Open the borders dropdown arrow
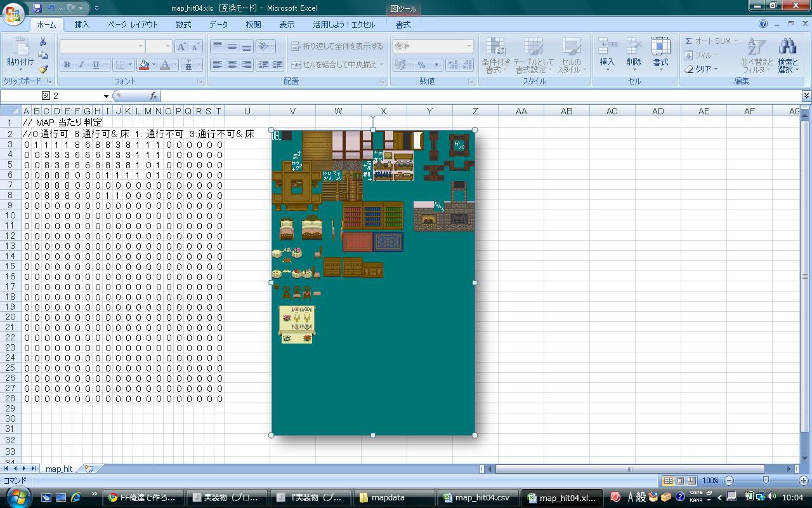The height and width of the screenshot is (508, 812). [130, 65]
